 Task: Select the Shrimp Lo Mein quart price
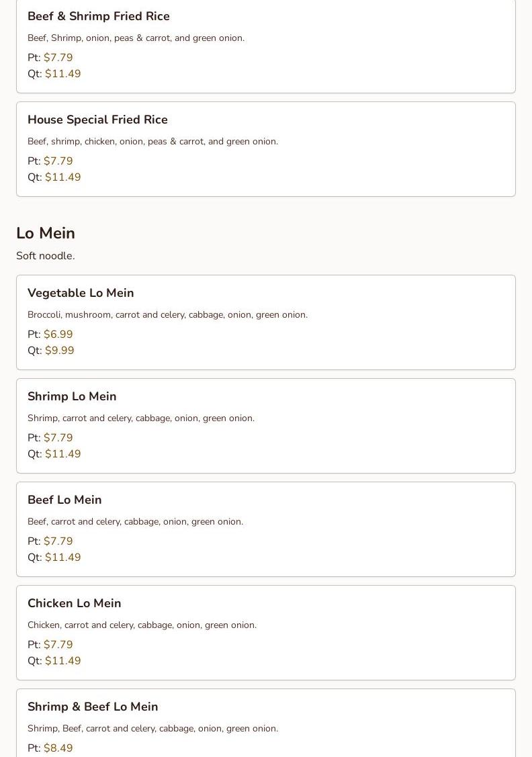(x=63, y=454)
